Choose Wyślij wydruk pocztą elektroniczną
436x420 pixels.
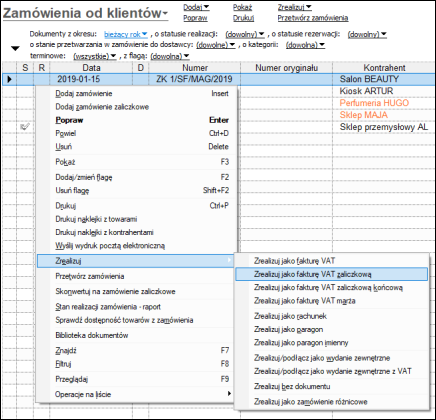[x=137, y=246]
